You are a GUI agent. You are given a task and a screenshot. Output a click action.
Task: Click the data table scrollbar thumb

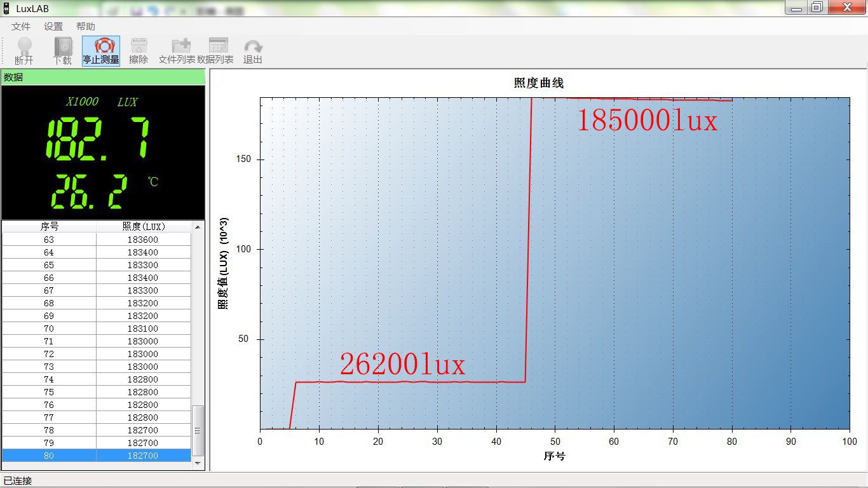pyautogui.click(x=198, y=430)
